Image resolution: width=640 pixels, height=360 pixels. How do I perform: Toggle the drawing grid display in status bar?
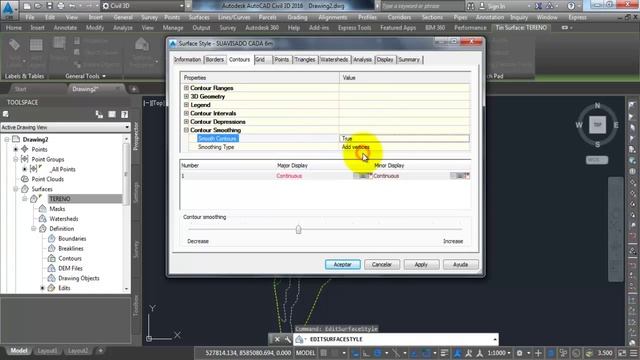pos(324,353)
